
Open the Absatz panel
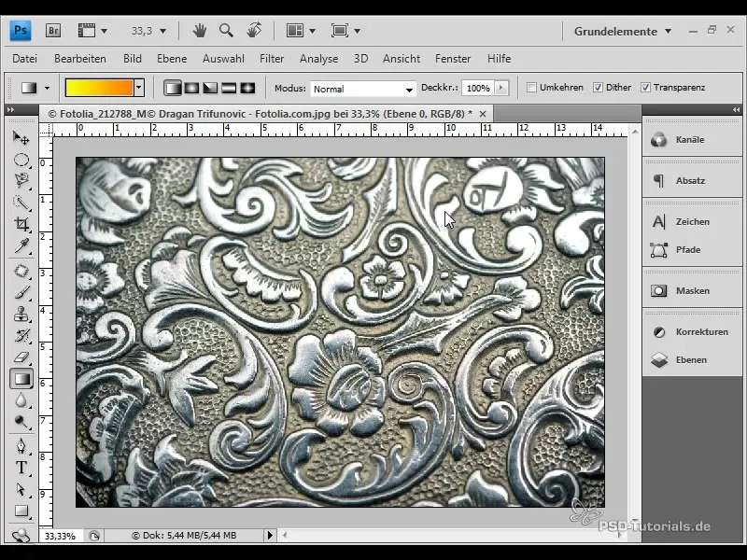692,180
